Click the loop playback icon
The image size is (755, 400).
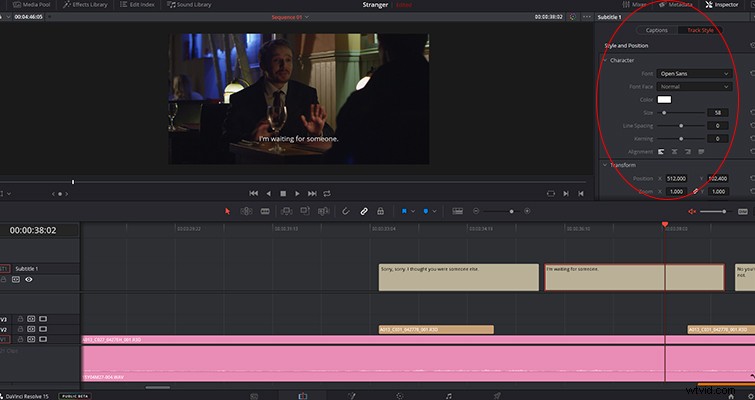pos(327,194)
